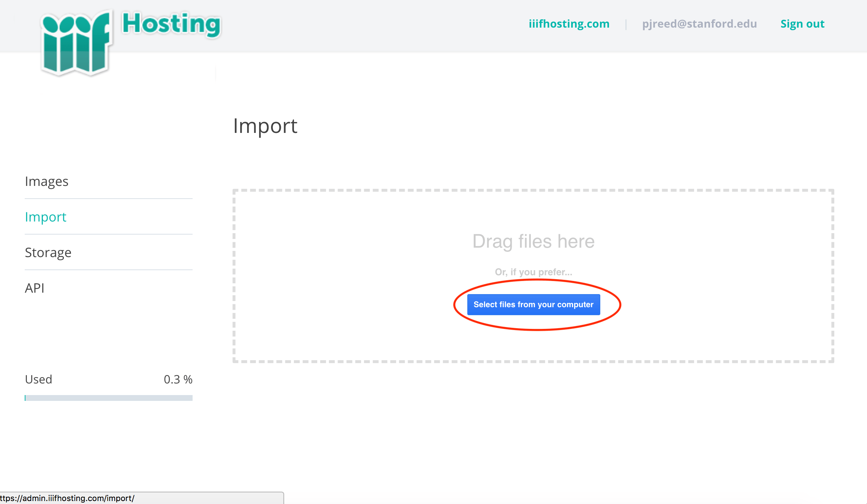Click Select files from your computer
Image resolution: width=867 pixels, height=504 pixels.
tap(534, 304)
